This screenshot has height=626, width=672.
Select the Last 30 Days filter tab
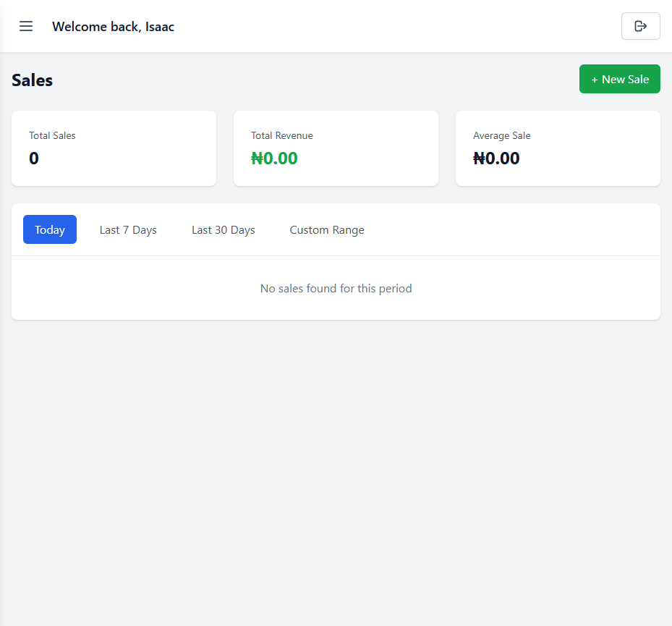coord(223,229)
